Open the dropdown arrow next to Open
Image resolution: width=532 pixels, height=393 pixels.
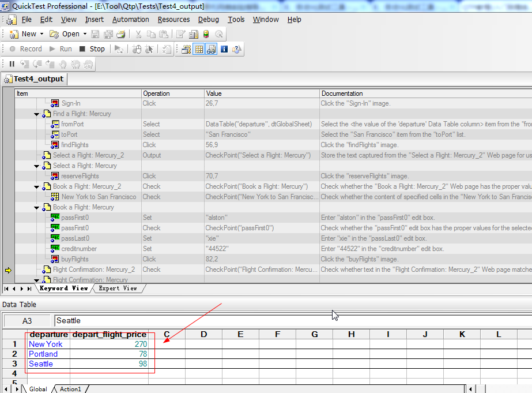pyautogui.click(x=85, y=34)
